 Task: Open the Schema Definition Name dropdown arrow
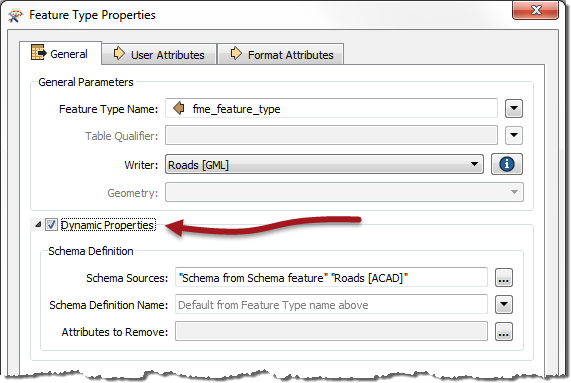click(x=504, y=304)
